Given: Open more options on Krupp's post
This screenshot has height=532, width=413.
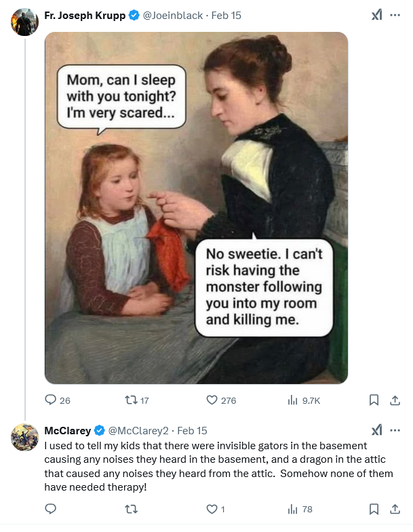Looking at the screenshot, I should pos(395,15).
